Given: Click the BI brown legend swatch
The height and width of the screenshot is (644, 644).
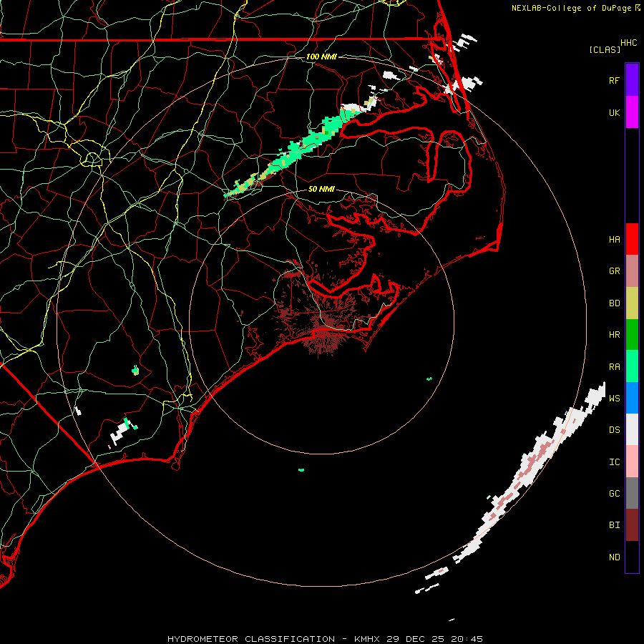Looking at the screenshot, I should click(x=632, y=525).
